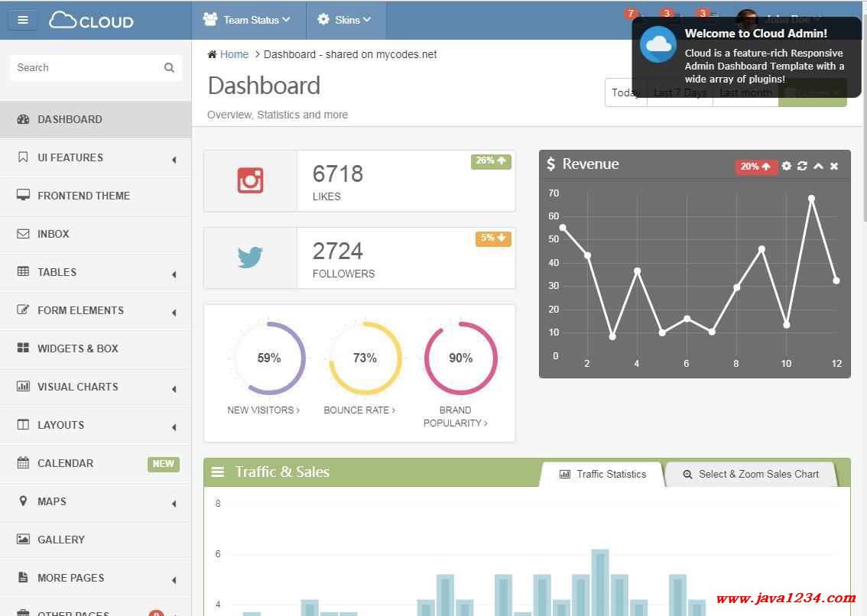Viewport: 867px width, 616px height.
Task: Open the GALLERY sidebar item
Action: pyautogui.click(x=96, y=539)
